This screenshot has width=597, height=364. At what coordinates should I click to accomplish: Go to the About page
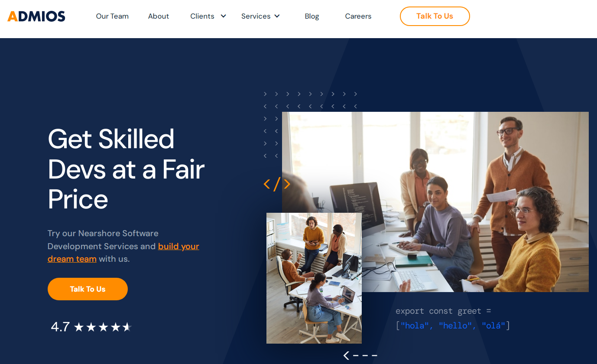pos(159,16)
